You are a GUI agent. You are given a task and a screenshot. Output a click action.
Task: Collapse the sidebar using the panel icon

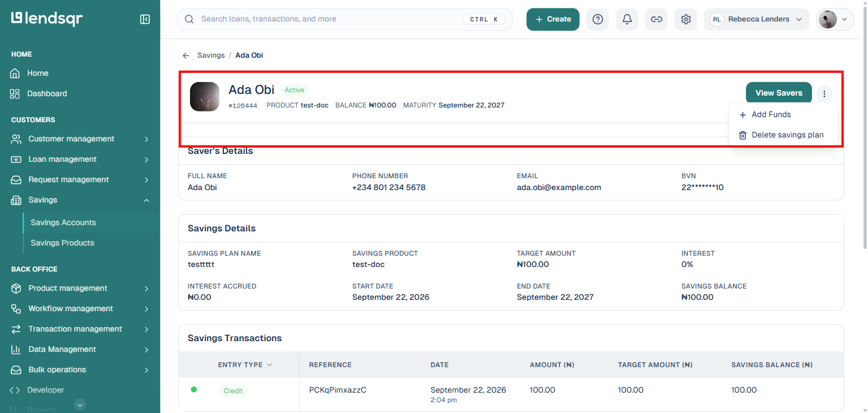pyautogui.click(x=145, y=19)
